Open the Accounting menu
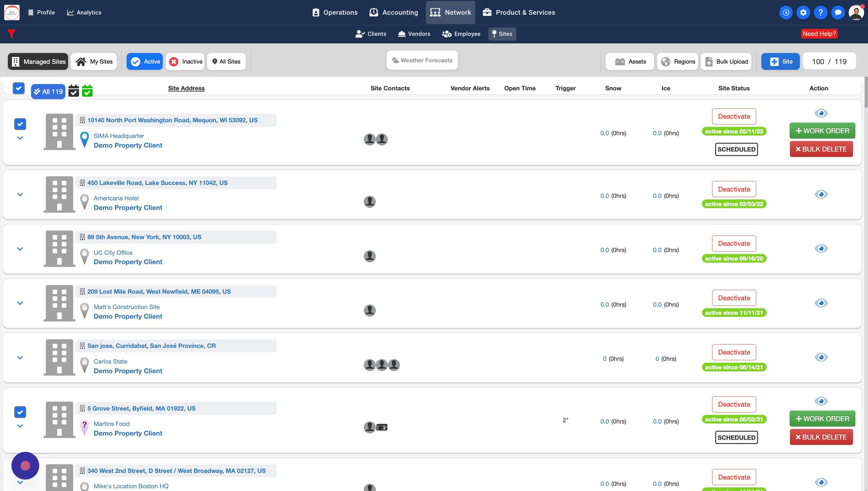Viewport: 868px width, 491px height. pyautogui.click(x=393, y=12)
